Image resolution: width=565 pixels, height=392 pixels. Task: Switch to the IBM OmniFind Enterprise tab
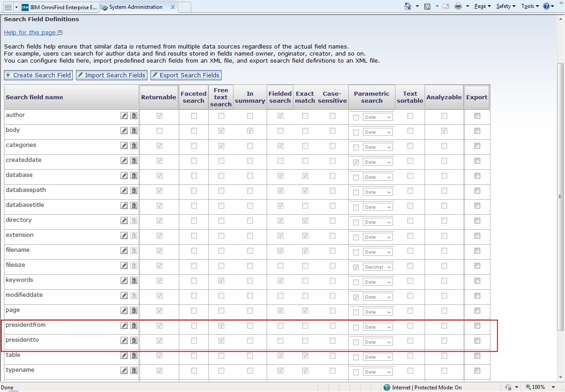pos(60,7)
